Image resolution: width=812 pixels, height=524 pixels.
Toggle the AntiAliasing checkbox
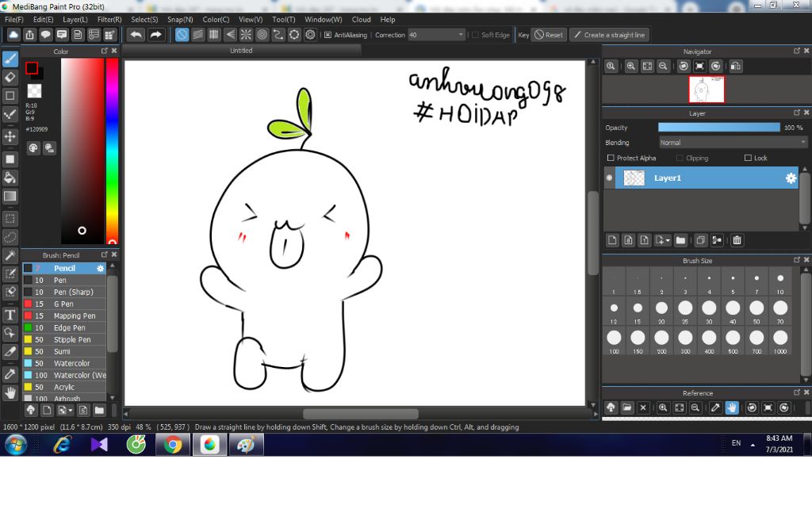click(x=327, y=35)
